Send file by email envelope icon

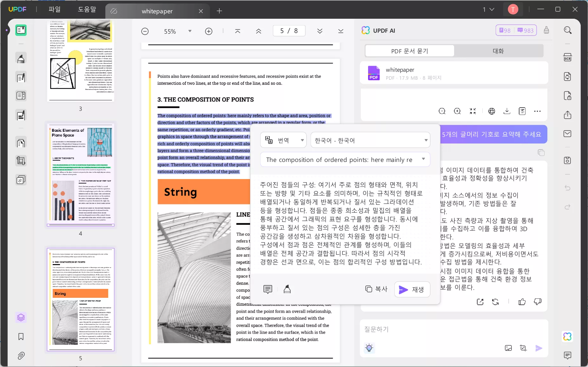tap(568, 134)
